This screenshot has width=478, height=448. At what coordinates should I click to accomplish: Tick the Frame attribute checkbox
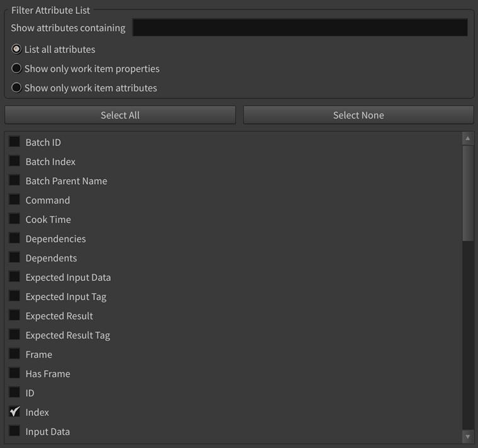[14, 354]
